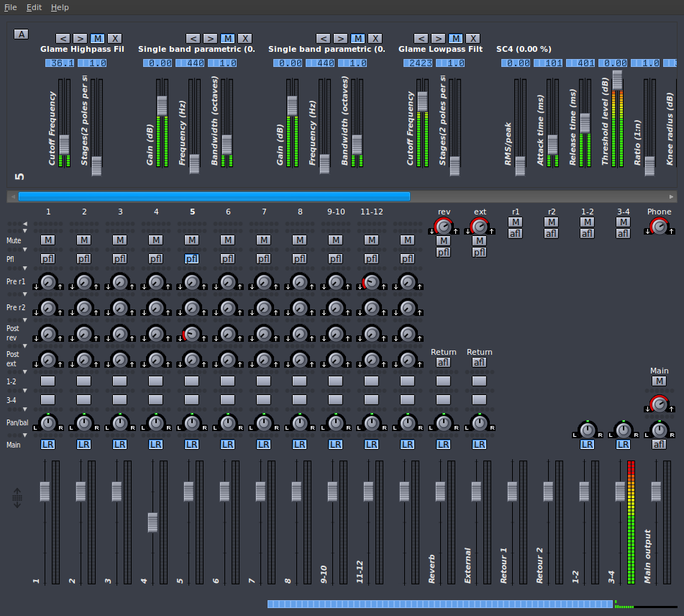
Task: Enable pfl on channel 1
Action: point(47,258)
